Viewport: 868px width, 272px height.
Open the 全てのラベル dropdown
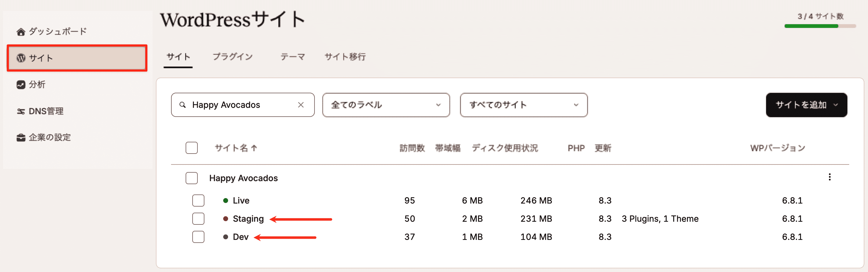(x=386, y=105)
